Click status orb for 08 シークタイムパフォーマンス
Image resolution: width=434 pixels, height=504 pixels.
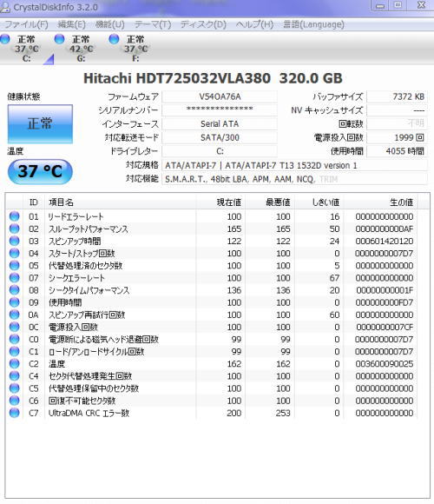coord(15,290)
